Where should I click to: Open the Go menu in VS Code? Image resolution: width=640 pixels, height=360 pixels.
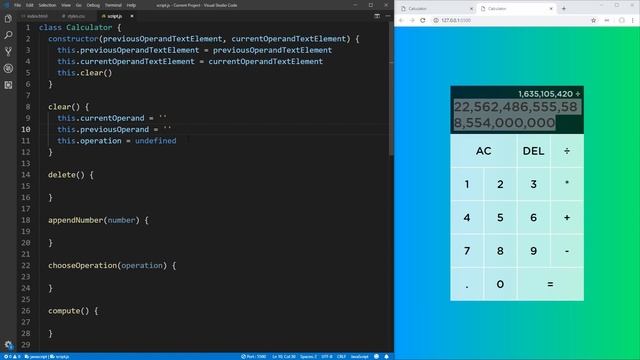coord(79,5)
